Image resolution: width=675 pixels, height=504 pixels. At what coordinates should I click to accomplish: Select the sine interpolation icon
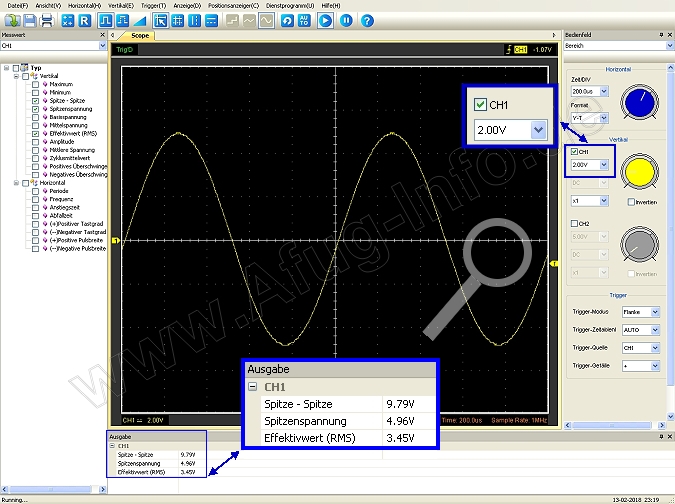[x=266, y=21]
